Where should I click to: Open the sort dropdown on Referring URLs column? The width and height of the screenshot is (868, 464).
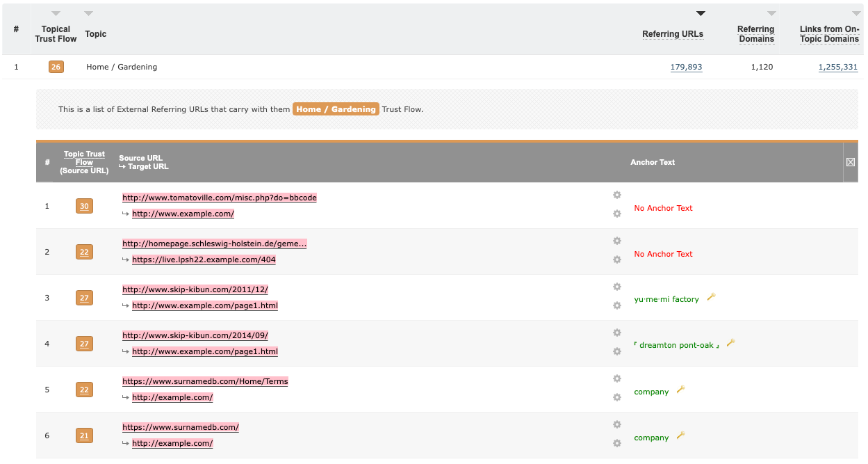tap(700, 13)
